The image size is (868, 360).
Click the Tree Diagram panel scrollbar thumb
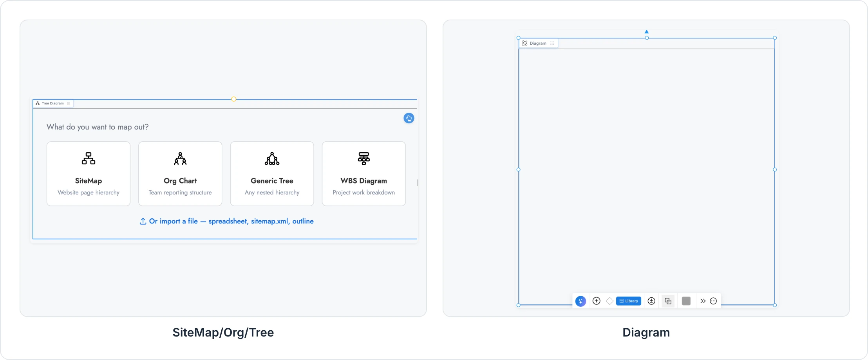point(418,183)
